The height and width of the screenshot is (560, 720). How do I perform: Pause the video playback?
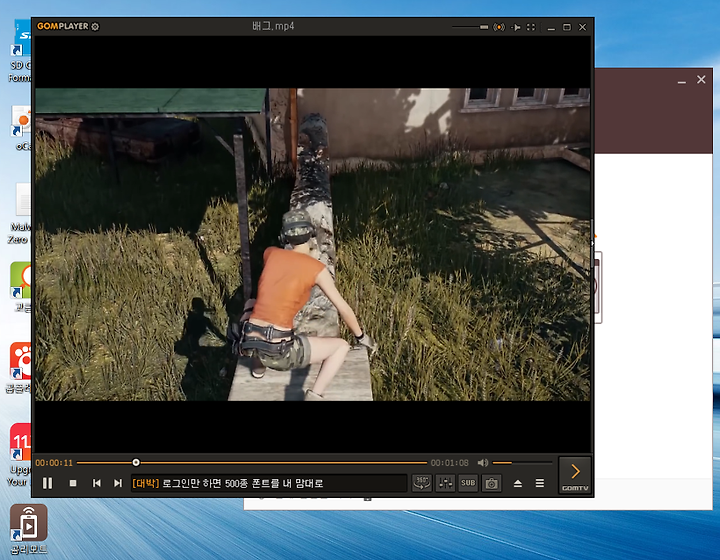pyautogui.click(x=47, y=483)
